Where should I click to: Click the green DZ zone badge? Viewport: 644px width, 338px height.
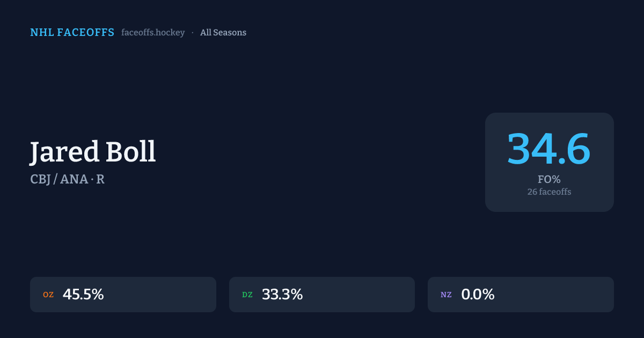coord(247,295)
